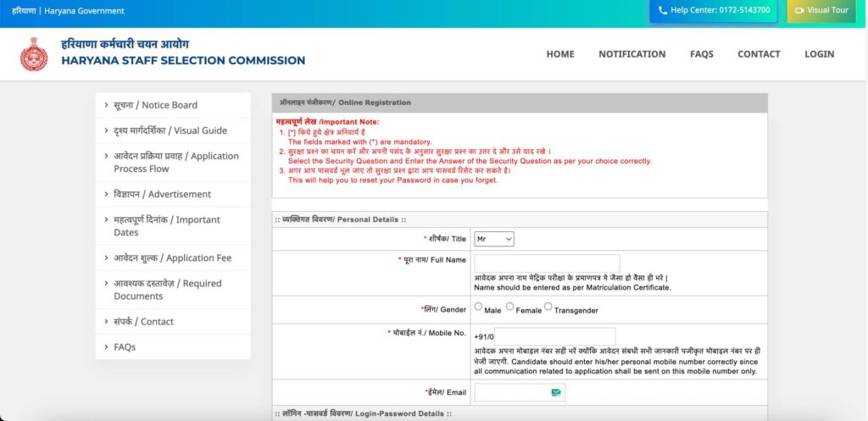Open LOGIN in top navigation
The image size is (868, 421).
click(820, 54)
